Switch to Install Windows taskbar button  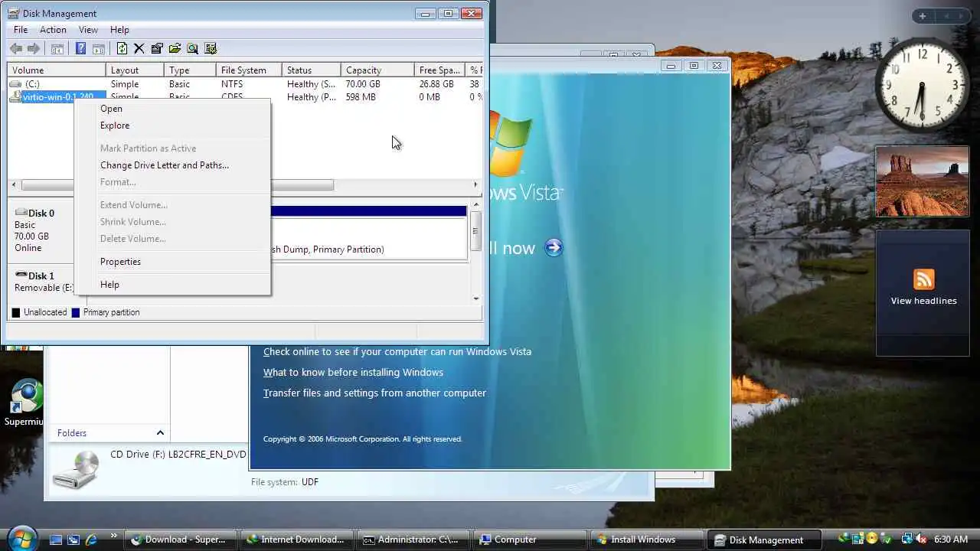[x=646, y=540]
